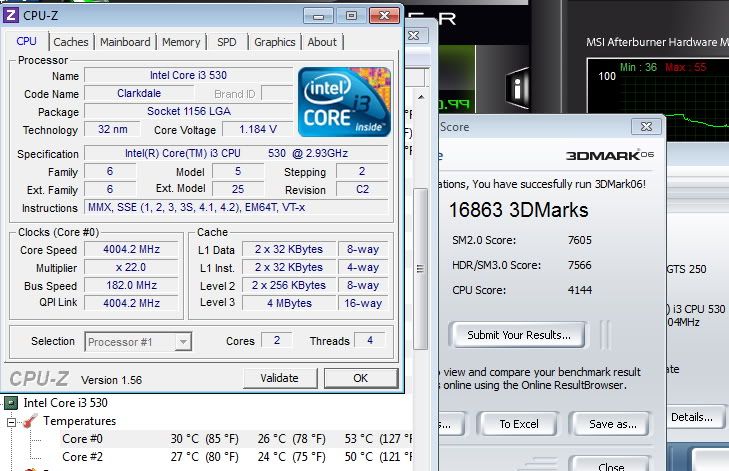Click the restore button of CPU-Z window

351,16
